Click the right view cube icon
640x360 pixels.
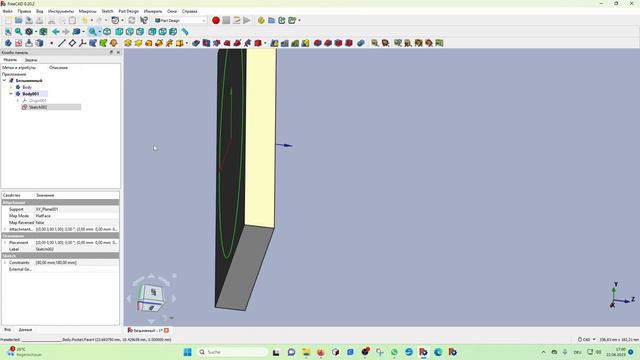coord(140,31)
